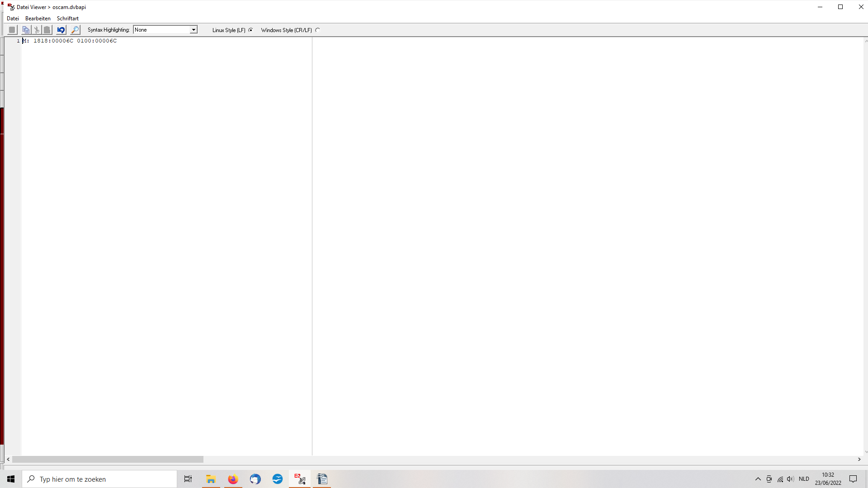This screenshot has height=488, width=868.
Task: Open Thunderbird from the taskbar
Action: point(255,479)
